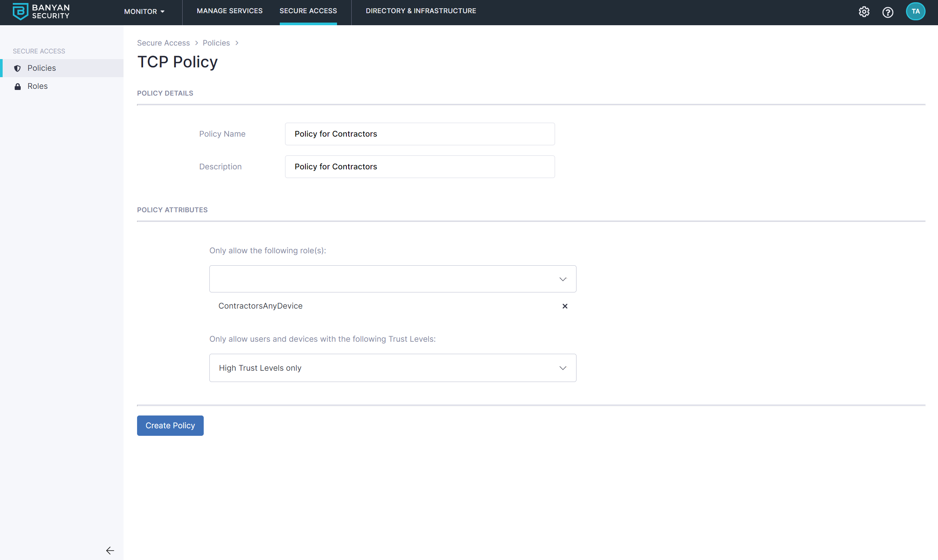Open the TA user avatar menu
The width and height of the screenshot is (938, 560).
pos(915,12)
